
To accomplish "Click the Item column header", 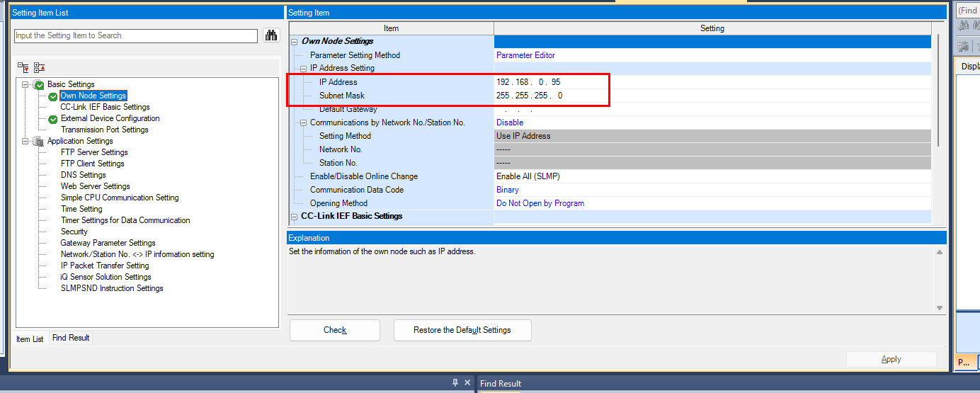I will (x=391, y=28).
